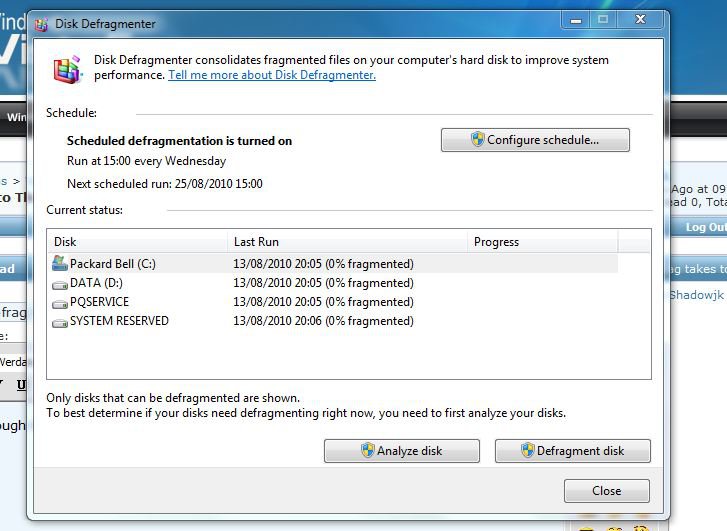Click Log Out in background browser page
Screen dimensions: 727x531
pyautogui.click(x=706, y=227)
